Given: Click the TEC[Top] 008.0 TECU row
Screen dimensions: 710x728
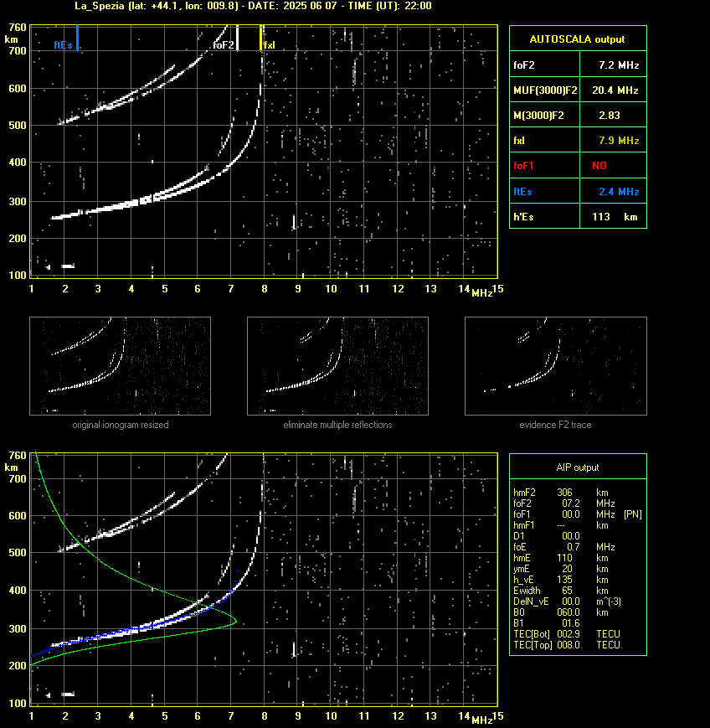Looking at the screenshot, I should coord(568,645).
